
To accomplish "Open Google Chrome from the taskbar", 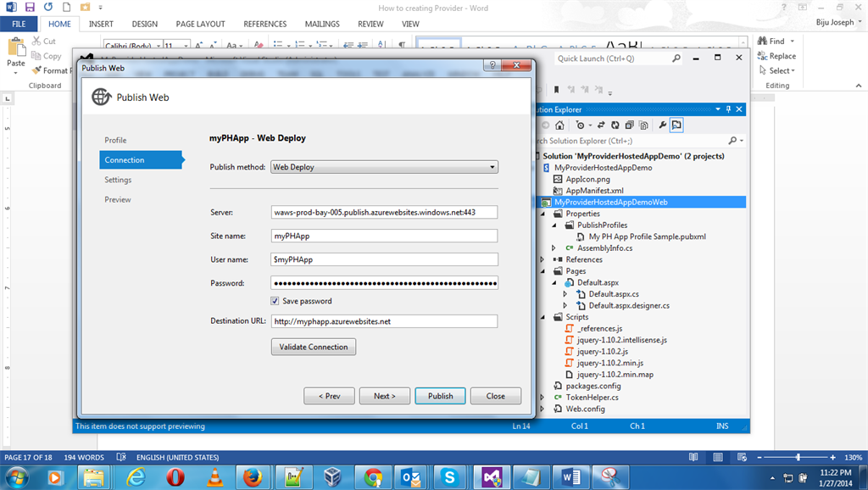I will pyautogui.click(x=373, y=476).
